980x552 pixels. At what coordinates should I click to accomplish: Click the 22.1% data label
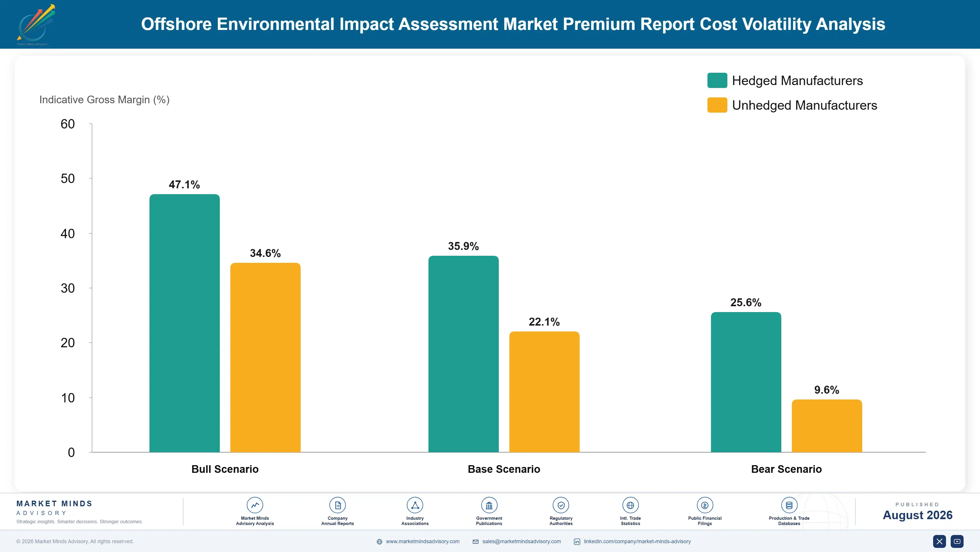pyautogui.click(x=544, y=322)
